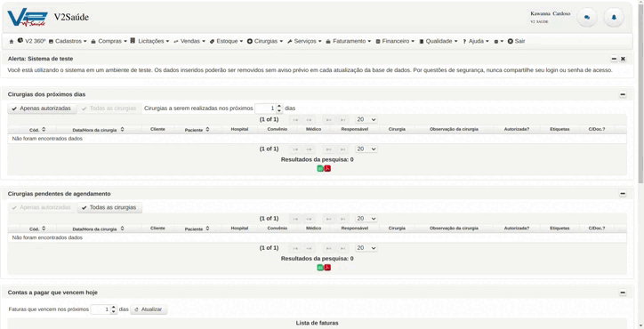Toggle Apenas autorizadas in próximos dias
This screenshot has width=644, height=329.
point(42,108)
